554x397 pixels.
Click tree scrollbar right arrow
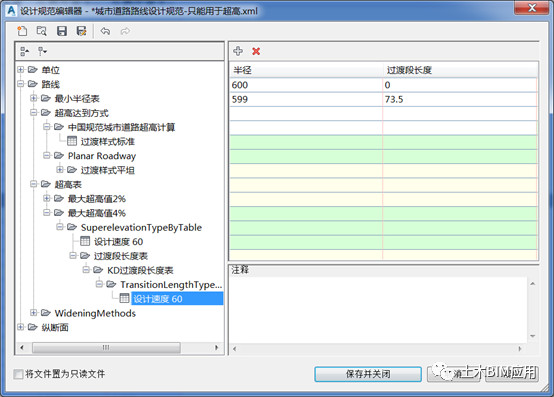point(217,348)
